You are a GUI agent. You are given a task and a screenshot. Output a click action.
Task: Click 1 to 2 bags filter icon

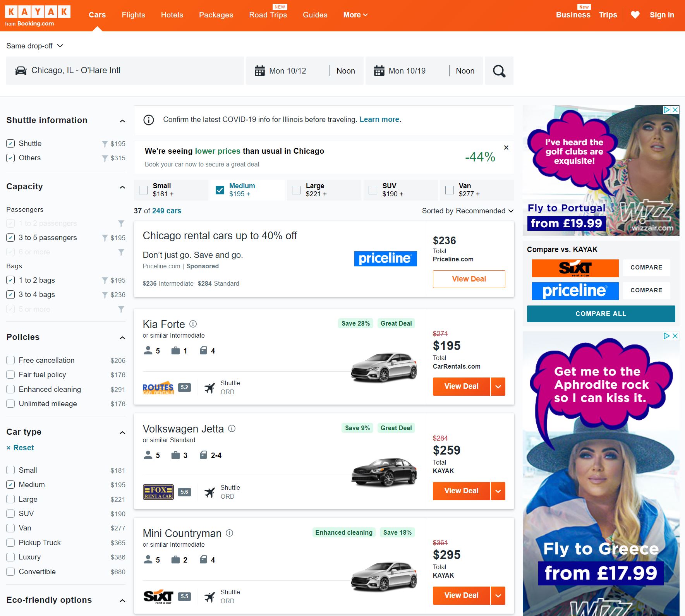[x=105, y=280]
